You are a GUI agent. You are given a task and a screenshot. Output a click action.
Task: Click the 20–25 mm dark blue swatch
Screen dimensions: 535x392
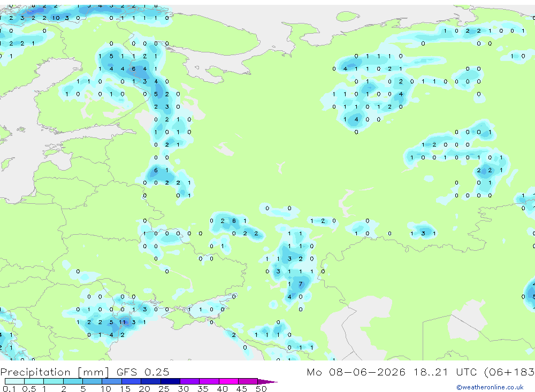[x=151, y=381]
